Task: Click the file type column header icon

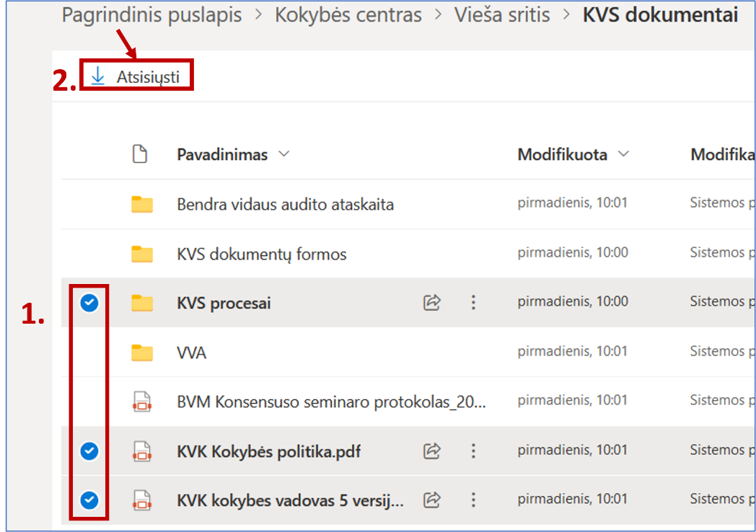Action: coord(140,154)
